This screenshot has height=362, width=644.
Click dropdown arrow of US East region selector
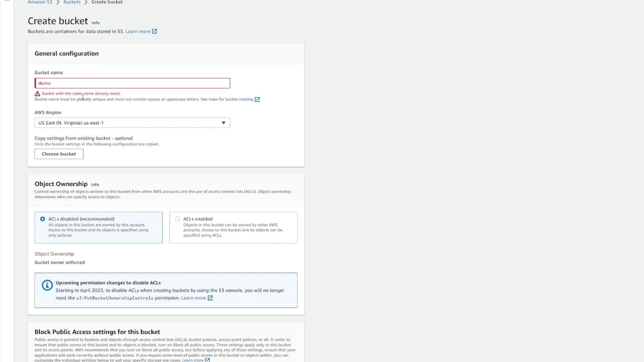223,123
